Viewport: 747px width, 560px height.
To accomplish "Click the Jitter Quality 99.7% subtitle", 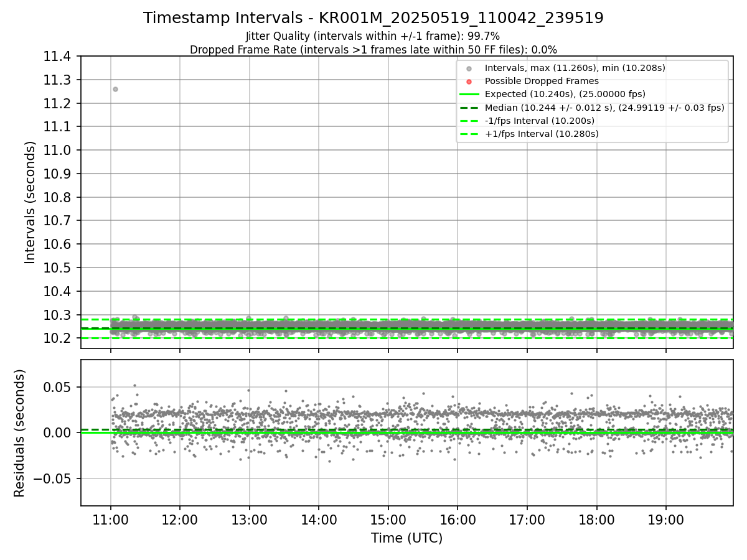I will [x=373, y=37].
